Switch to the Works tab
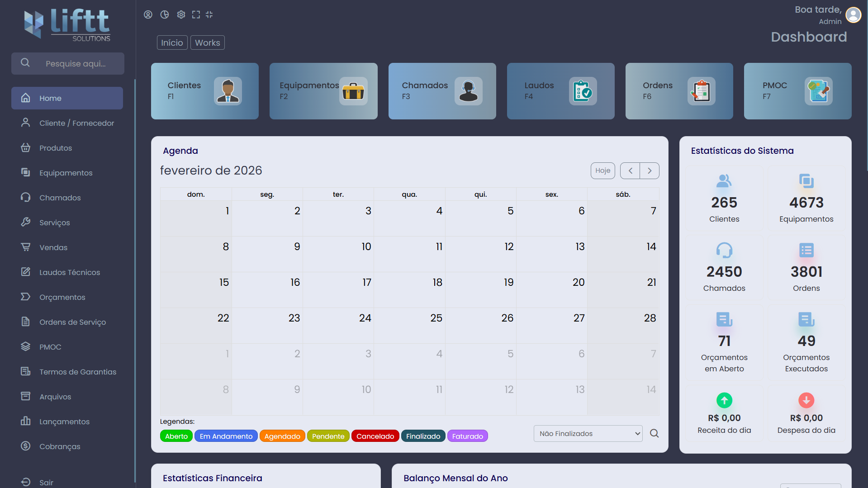Screen dimensions: 868x488 [x=207, y=43]
